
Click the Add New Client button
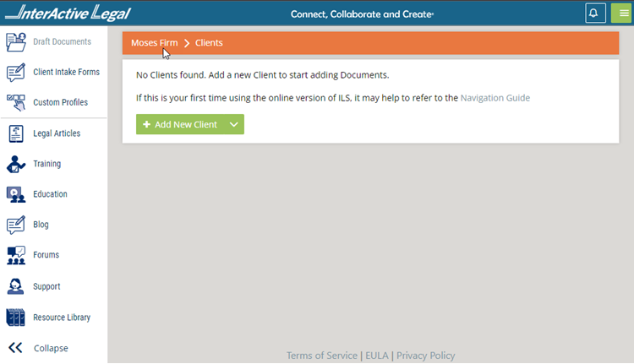click(x=181, y=124)
